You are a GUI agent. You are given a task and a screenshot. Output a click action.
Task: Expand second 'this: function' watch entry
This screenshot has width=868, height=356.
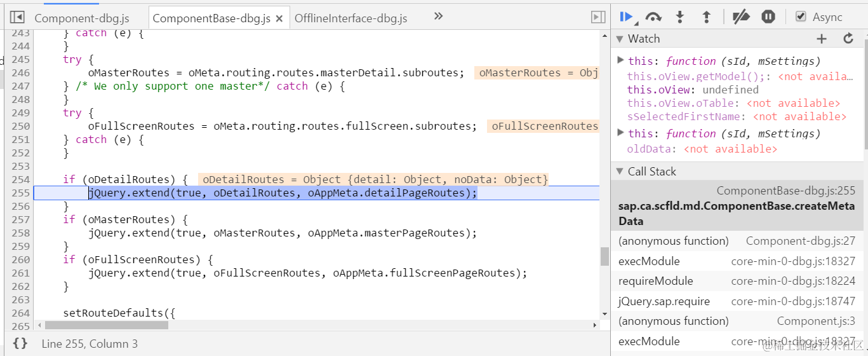click(x=620, y=133)
